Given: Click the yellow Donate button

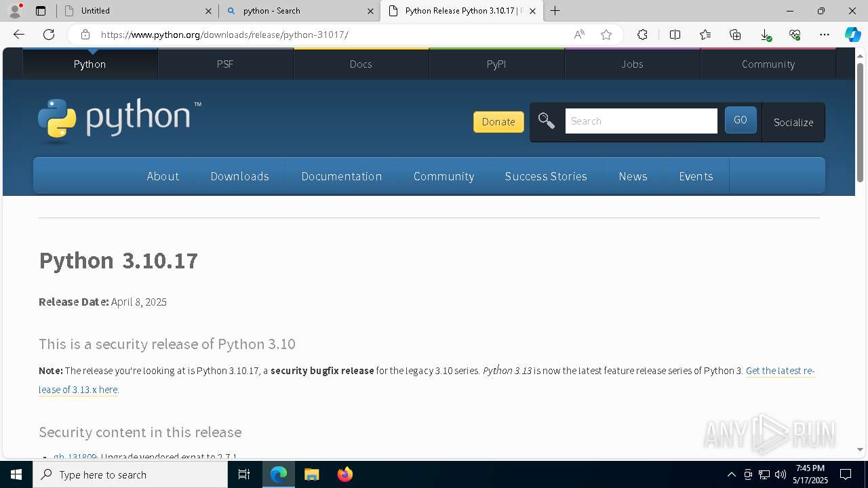Looking at the screenshot, I should click(498, 122).
